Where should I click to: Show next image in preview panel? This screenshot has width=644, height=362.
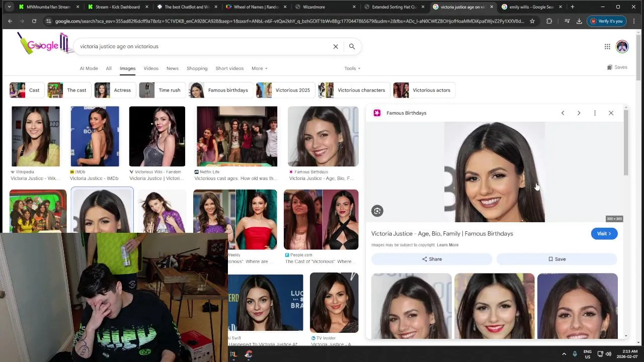[579, 113]
